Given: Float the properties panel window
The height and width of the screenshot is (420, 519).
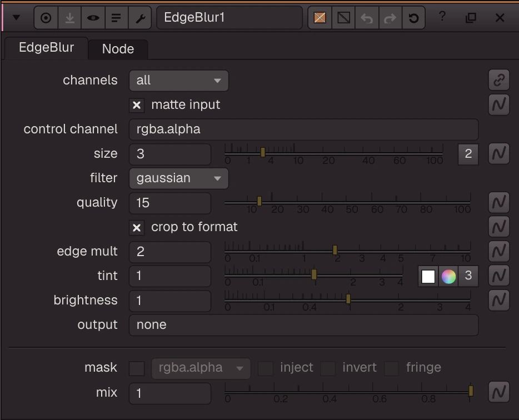Looking at the screenshot, I should click(471, 18).
